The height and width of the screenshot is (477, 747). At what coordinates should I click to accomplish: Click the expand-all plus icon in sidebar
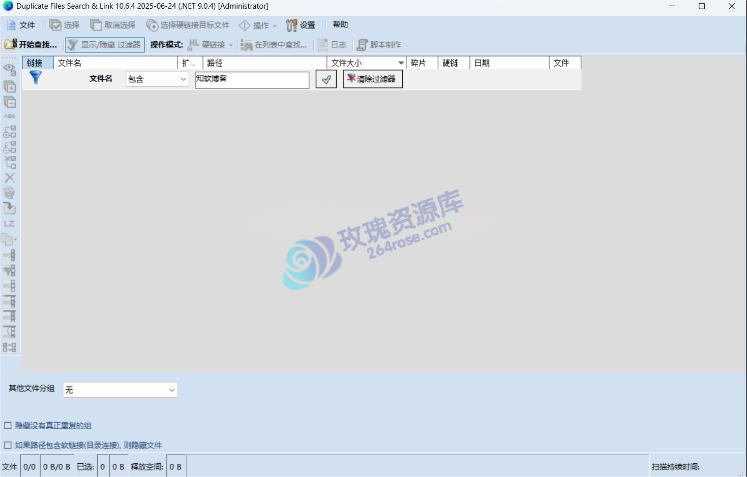(10, 86)
